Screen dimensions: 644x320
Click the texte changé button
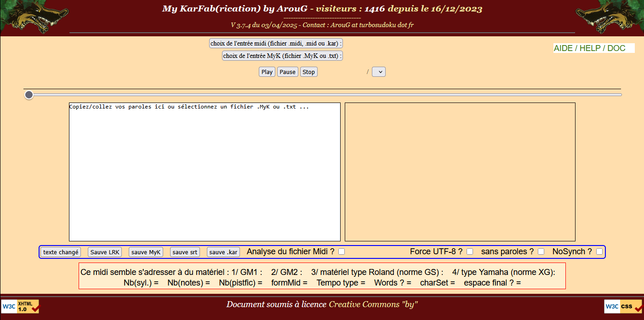(61, 252)
